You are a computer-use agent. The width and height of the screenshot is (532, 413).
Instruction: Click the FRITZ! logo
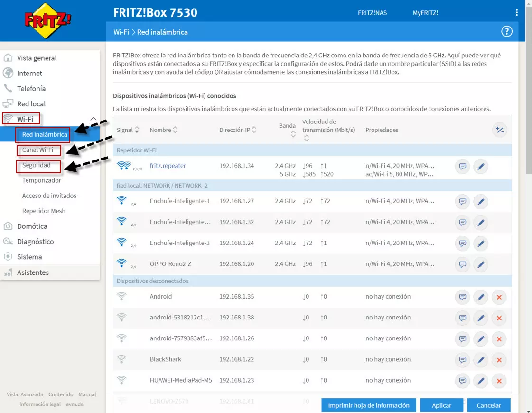[48, 20]
